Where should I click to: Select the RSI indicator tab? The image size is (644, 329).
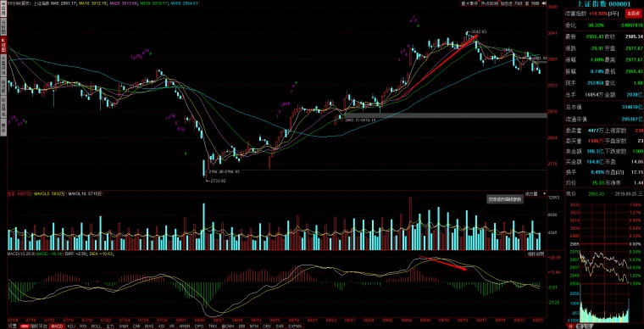83,326
